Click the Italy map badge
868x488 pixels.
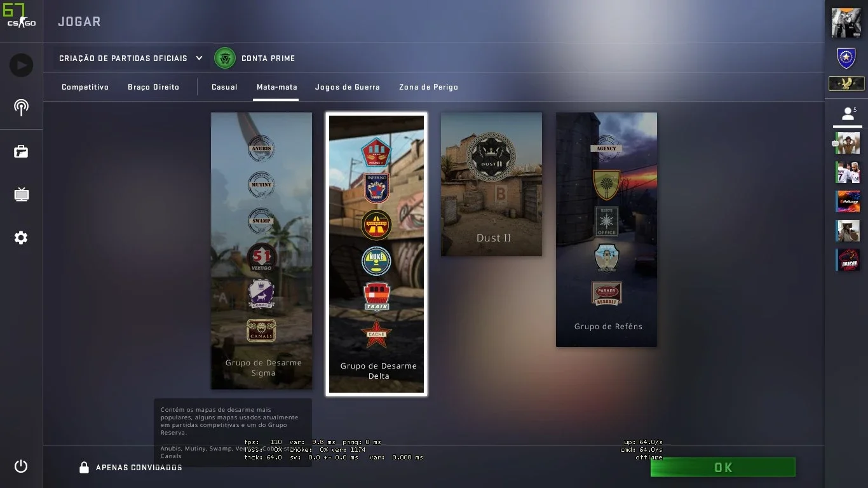pos(607,257)
